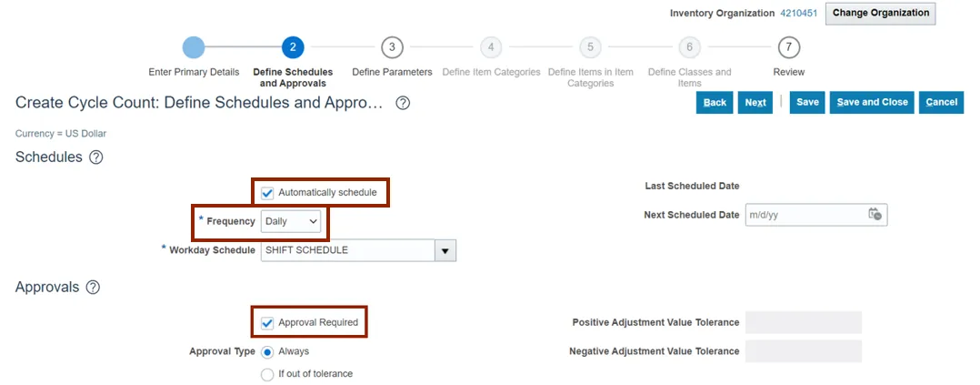Jump to Define Parameters step label
980x385 pixels.
tap(392, 72)
